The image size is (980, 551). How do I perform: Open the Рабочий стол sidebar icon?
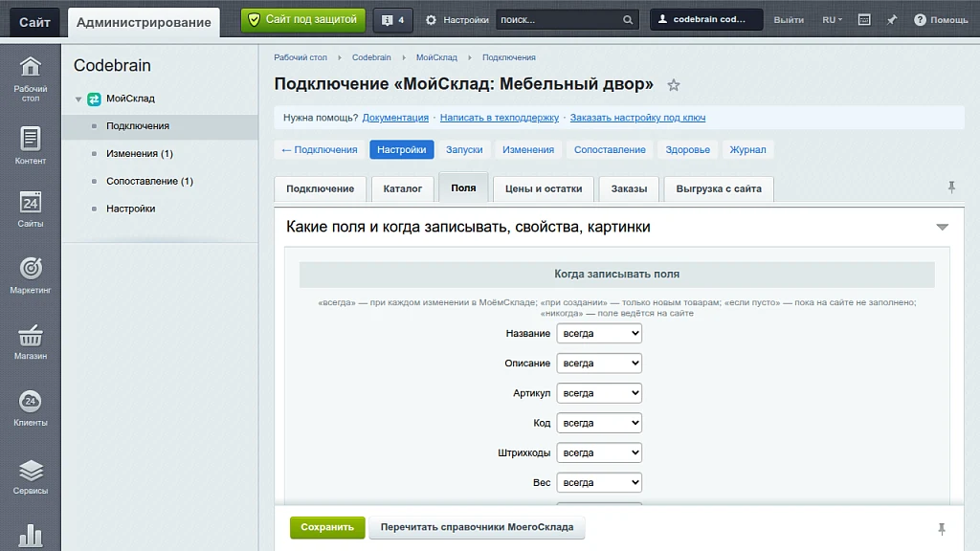(x=30, y=78)
